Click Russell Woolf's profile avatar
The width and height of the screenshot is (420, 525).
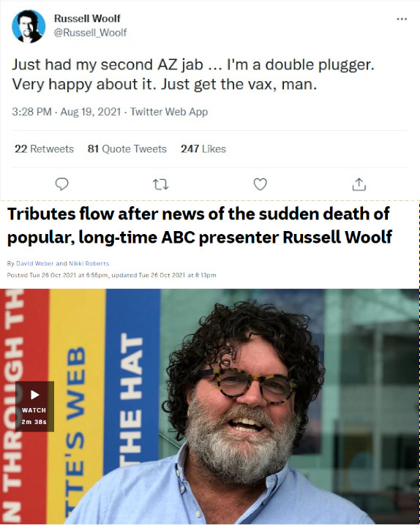pyautogui.click(x=29, y=26)
